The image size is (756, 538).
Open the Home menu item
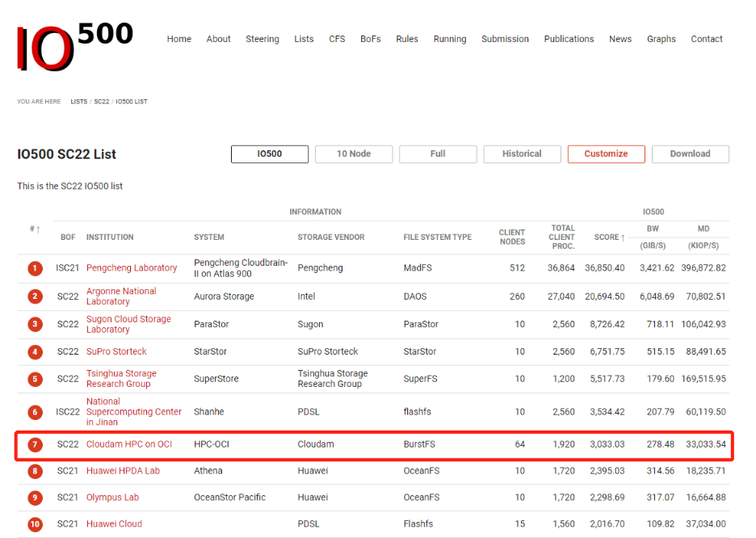(178, 39)
